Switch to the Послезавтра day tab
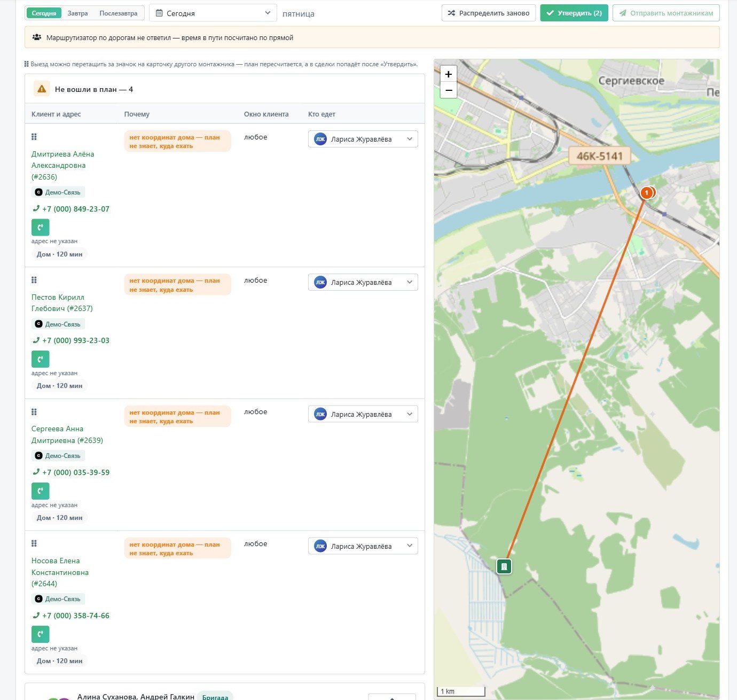737x700 pixels. point(119,13)
